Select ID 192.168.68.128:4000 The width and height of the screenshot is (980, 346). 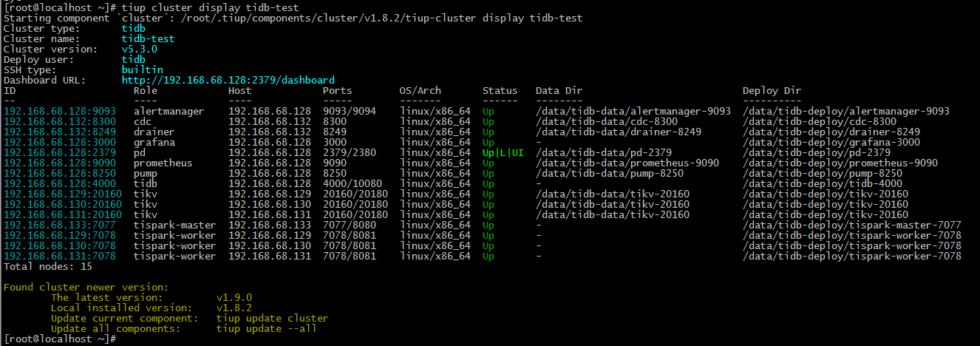click(60, 183)
